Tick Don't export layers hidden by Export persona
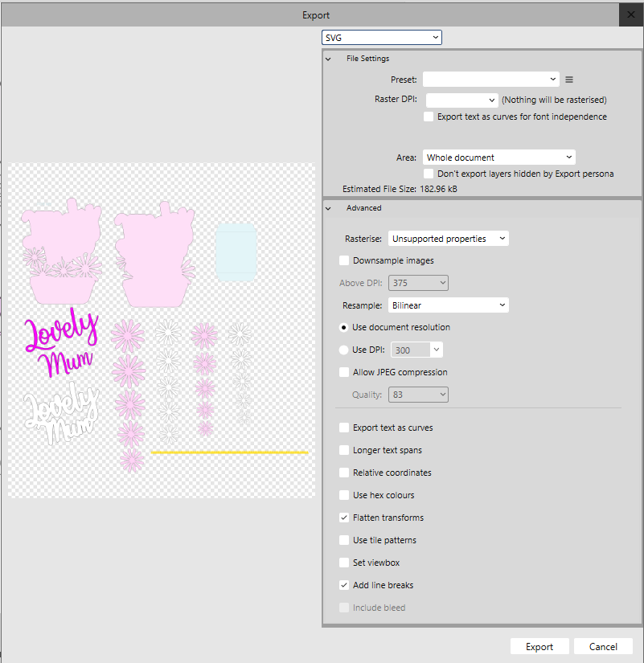644x663 pixels. pos(429,174)
